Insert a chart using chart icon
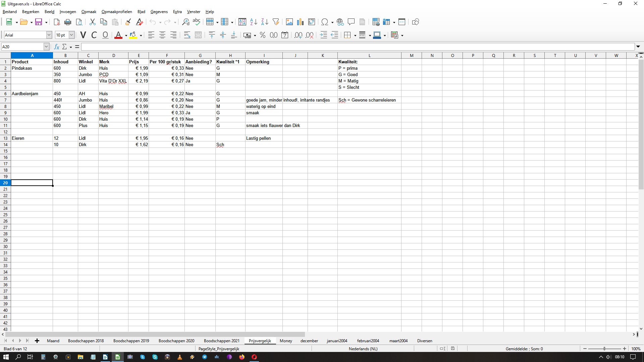 point(300,22)
